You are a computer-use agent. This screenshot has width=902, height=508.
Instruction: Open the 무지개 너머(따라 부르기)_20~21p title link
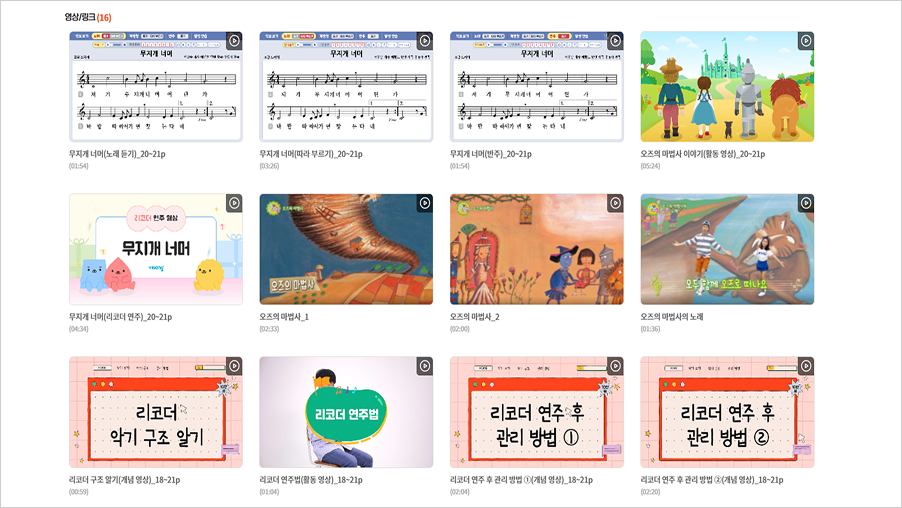[x=311, y=154]
